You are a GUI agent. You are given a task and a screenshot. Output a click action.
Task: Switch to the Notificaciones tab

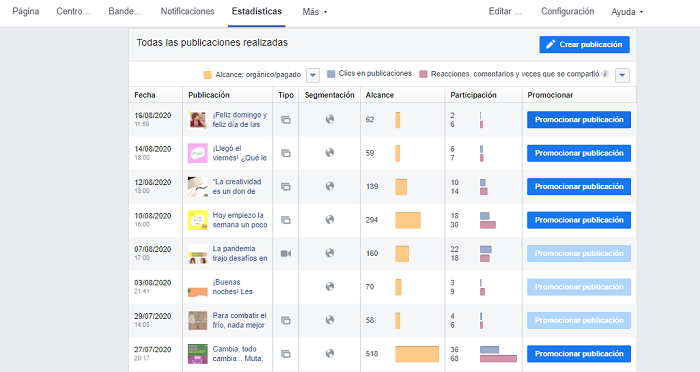click(188, 12)
